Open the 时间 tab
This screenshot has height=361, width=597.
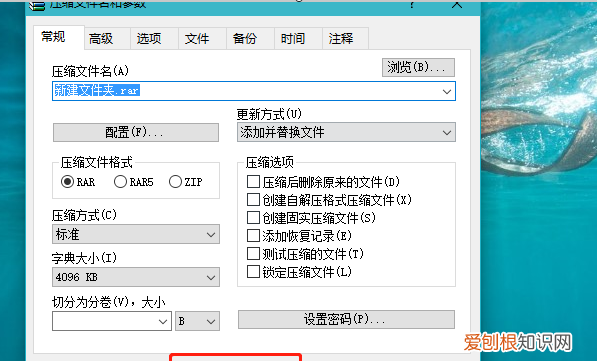[298, 38]
